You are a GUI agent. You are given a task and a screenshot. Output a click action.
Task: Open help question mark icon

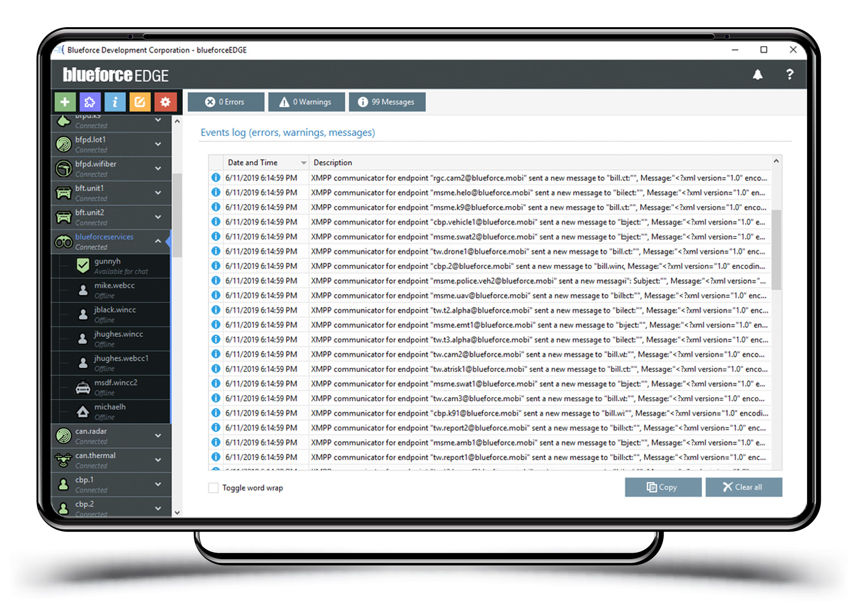click(x=790, y=74)
